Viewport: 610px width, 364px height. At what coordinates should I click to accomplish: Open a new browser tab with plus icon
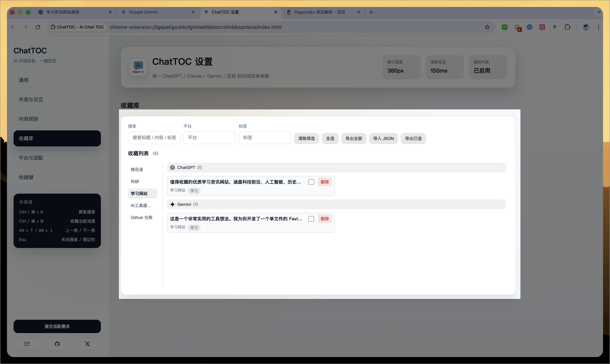tap(371, 12)
